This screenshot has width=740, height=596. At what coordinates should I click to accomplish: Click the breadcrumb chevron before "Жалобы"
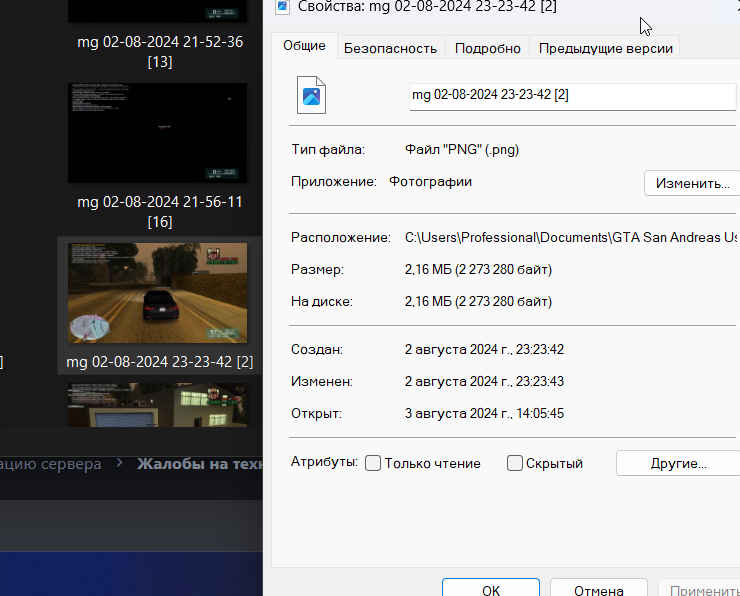click(x=119, y=464)
